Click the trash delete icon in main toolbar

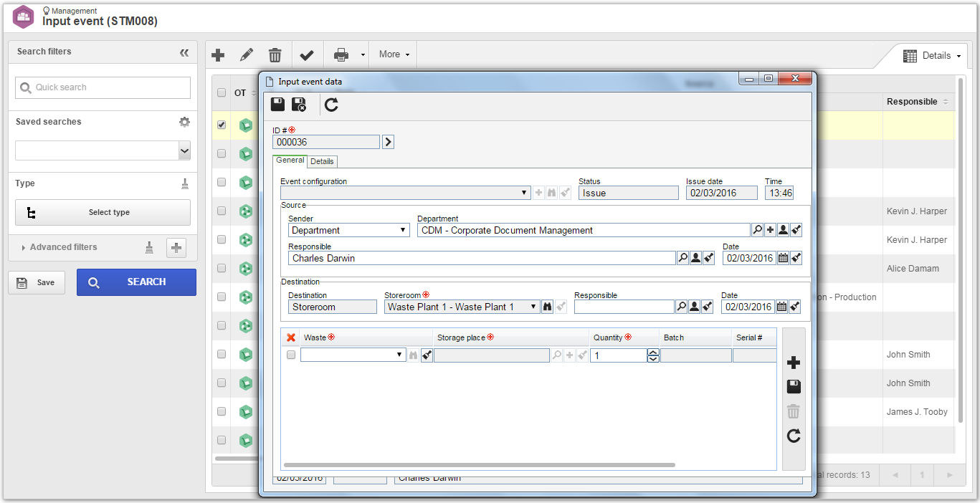[x=275, y=54]
